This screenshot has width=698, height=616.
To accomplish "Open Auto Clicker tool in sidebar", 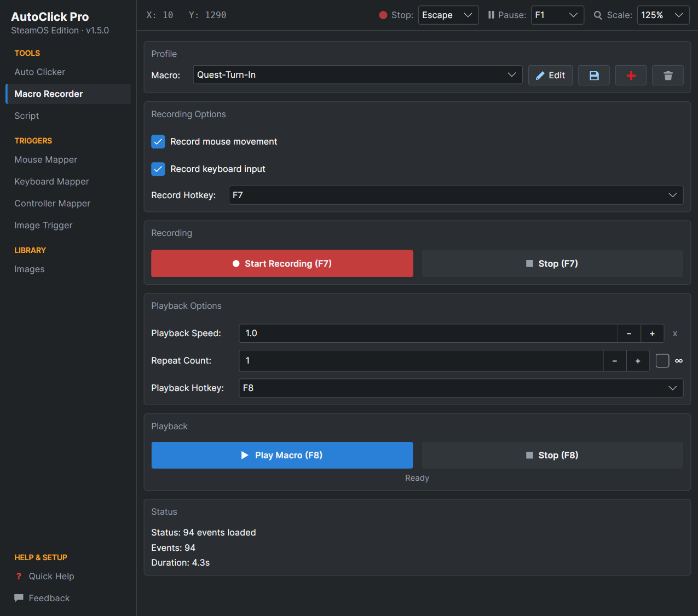I will click(68, 72).
